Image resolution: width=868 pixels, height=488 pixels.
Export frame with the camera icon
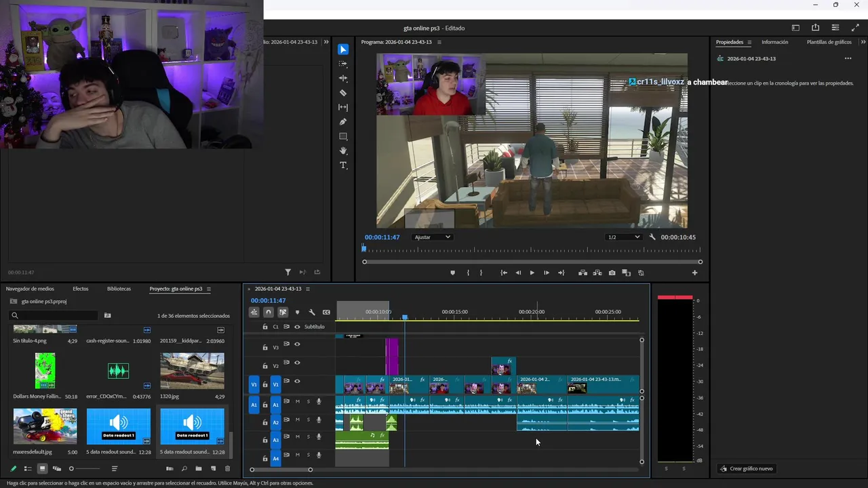(612, 272)
